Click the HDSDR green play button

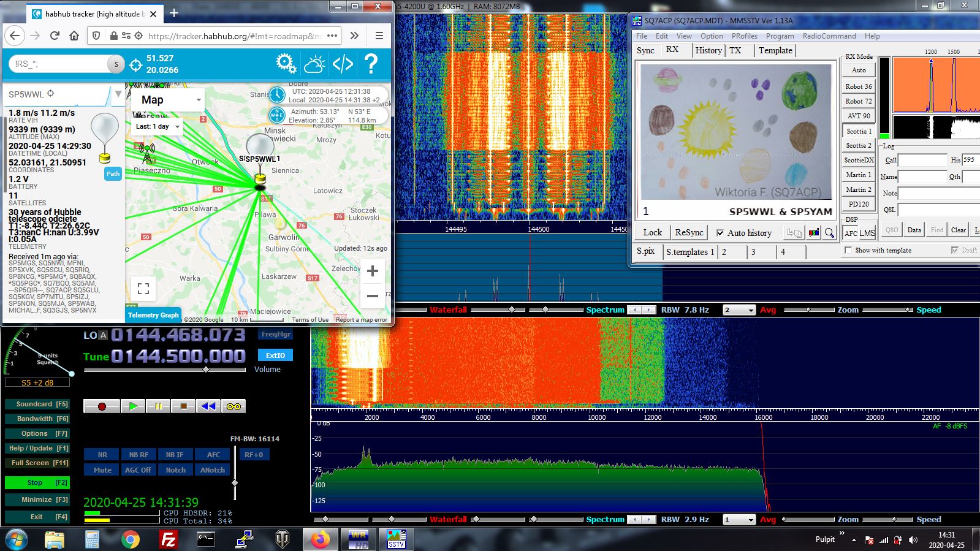coord(133,406)
